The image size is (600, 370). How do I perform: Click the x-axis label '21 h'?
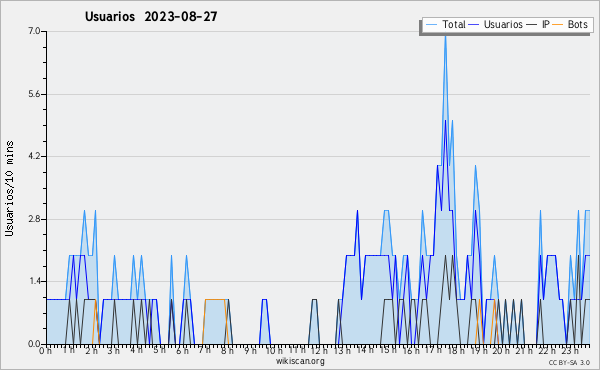point(524,350)
